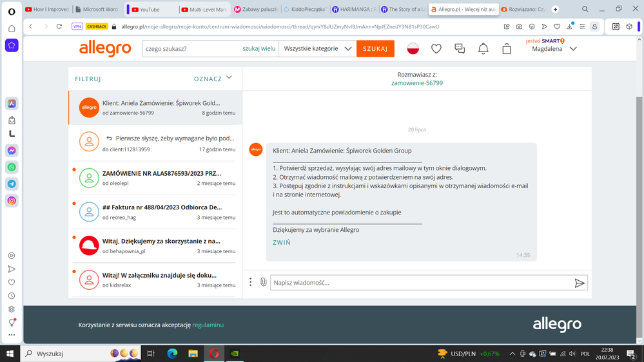Open Windows Start menu
The image size is (644, 362).
10,354
